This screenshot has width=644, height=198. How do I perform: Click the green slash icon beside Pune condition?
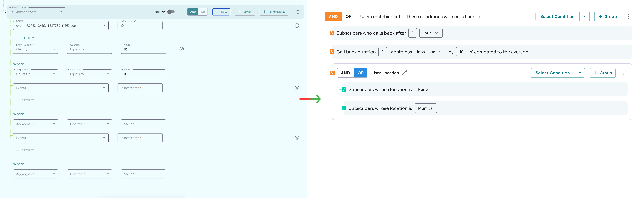(344, 89)
